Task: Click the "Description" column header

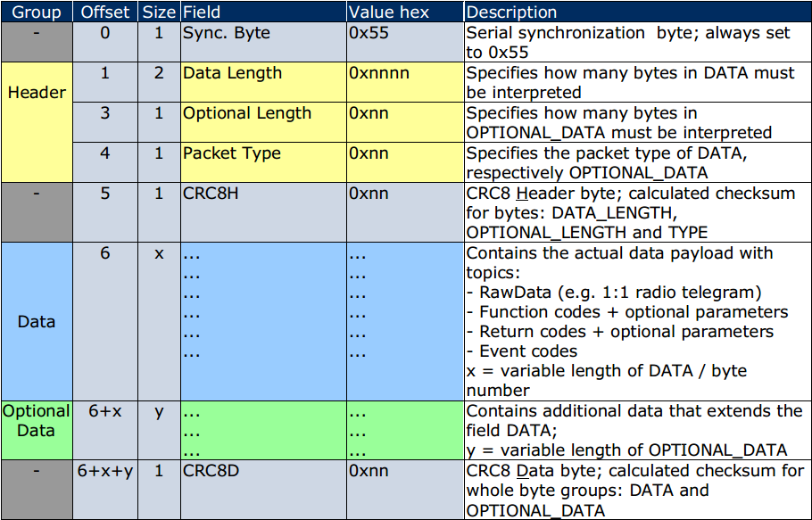Action: pyautogui.click(x=511, y=12)
